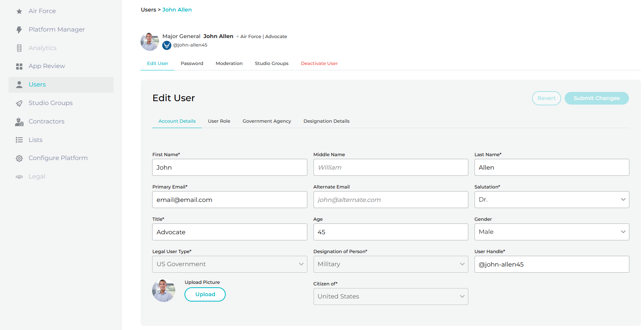The image size is (644, 330).
Task: Expand the Legal User Type dropdown
Action: pos(230,264)
